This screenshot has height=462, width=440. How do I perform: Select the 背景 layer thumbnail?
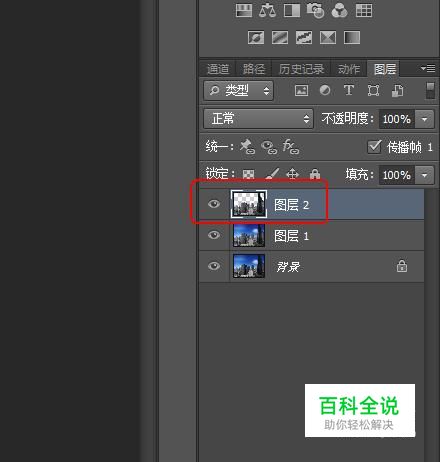point(249,266)
